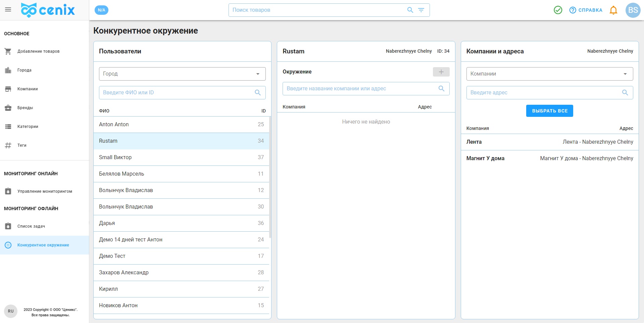The height and width of the screenshot is (323, 644).
Task: Click search icon in ФИО field
Action: tap(258, 93)
